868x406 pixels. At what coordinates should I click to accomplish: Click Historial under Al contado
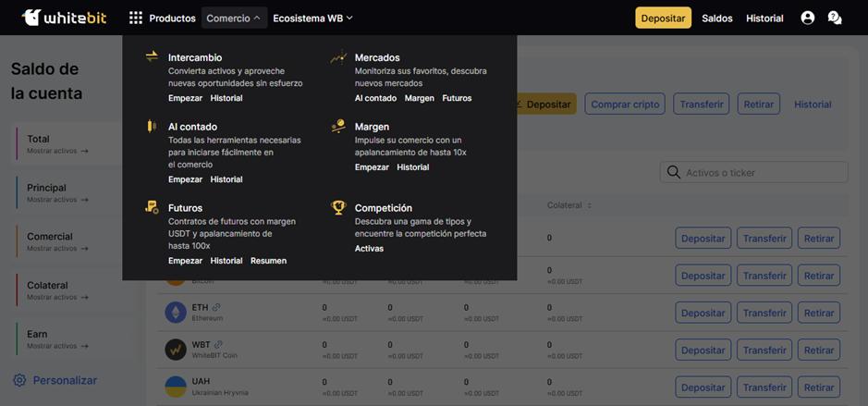click(226, 179)
